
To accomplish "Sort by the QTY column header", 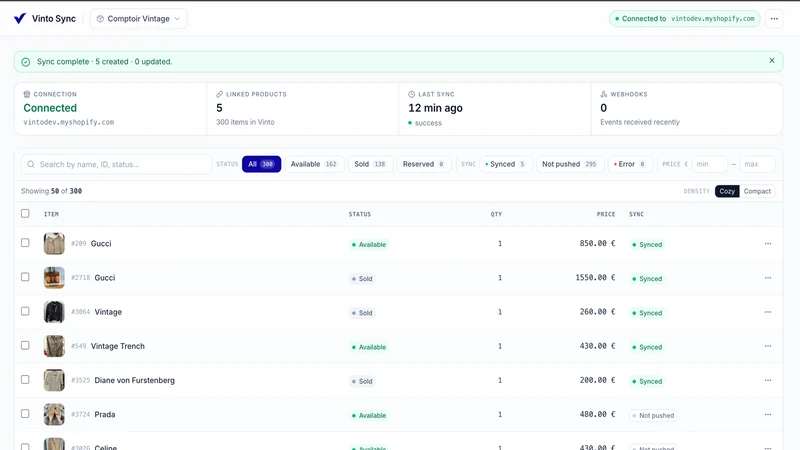I will [x=496, y=214].
